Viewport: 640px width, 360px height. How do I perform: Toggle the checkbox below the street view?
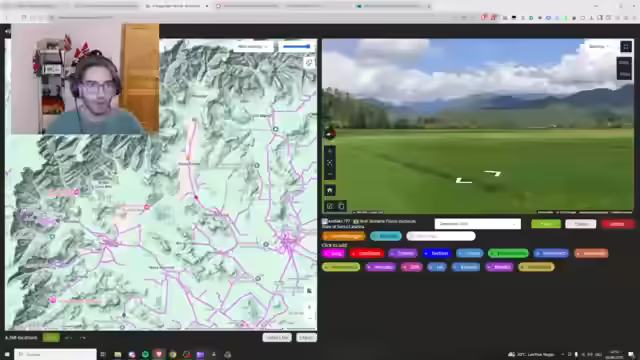coord(325,221)
